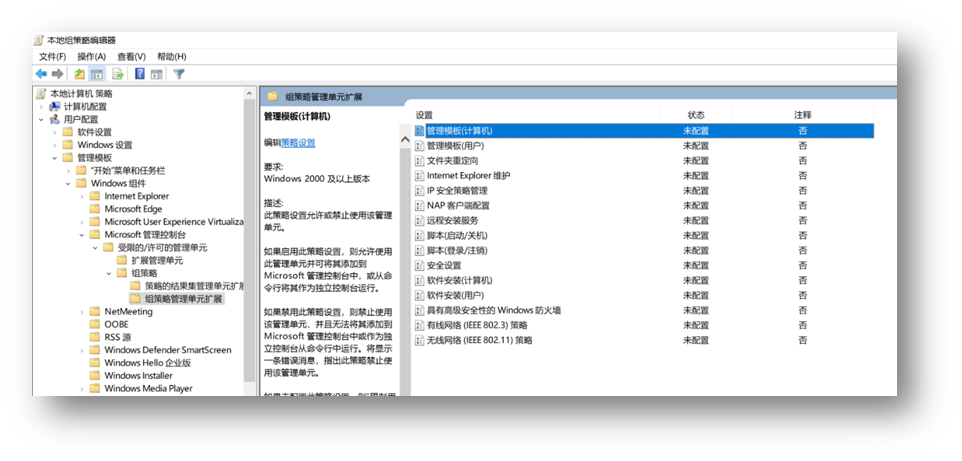Image resolution: width=962 pixels, height=461 pixels.
Task: Select Microsoft User Experience Virtualization item
Action: [x=174, y=222]
